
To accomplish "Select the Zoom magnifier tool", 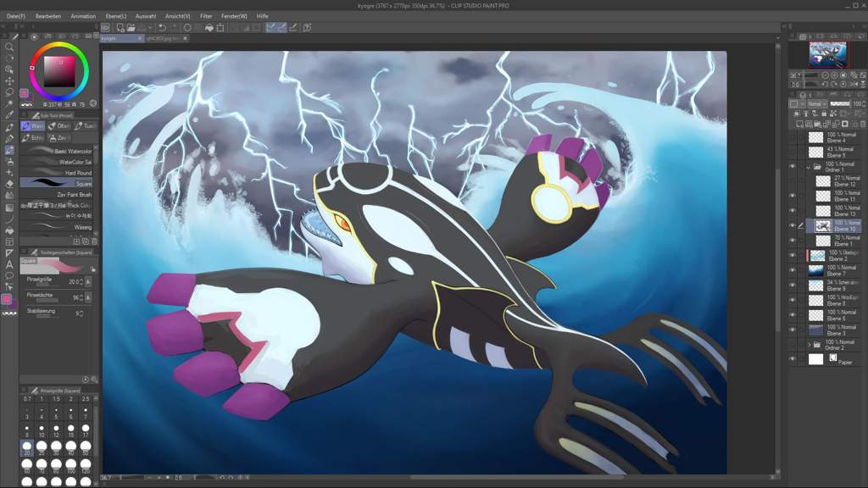I will coord(8,47).
